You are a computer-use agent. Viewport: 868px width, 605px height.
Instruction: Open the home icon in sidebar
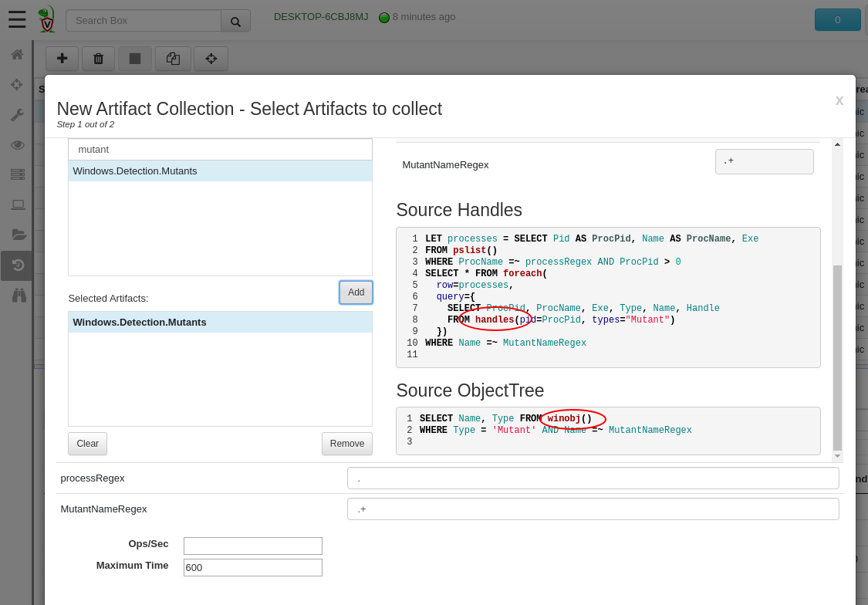[17, 55]
